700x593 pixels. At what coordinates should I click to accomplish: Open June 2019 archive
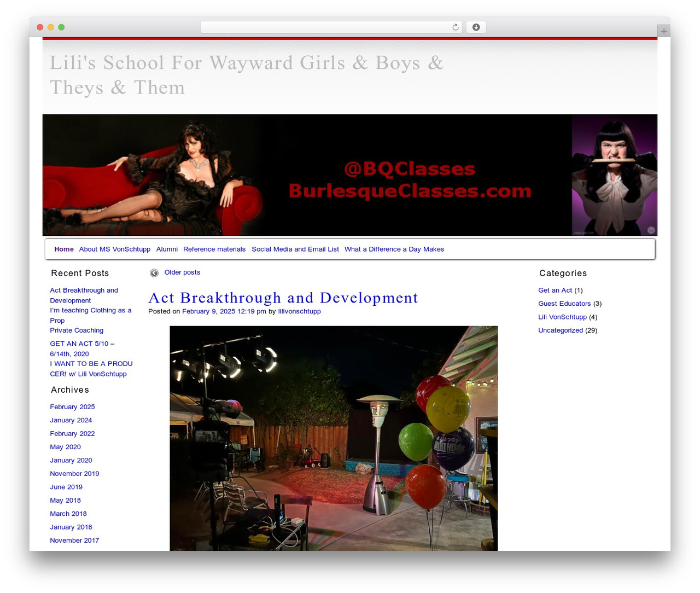pos(66,487)
